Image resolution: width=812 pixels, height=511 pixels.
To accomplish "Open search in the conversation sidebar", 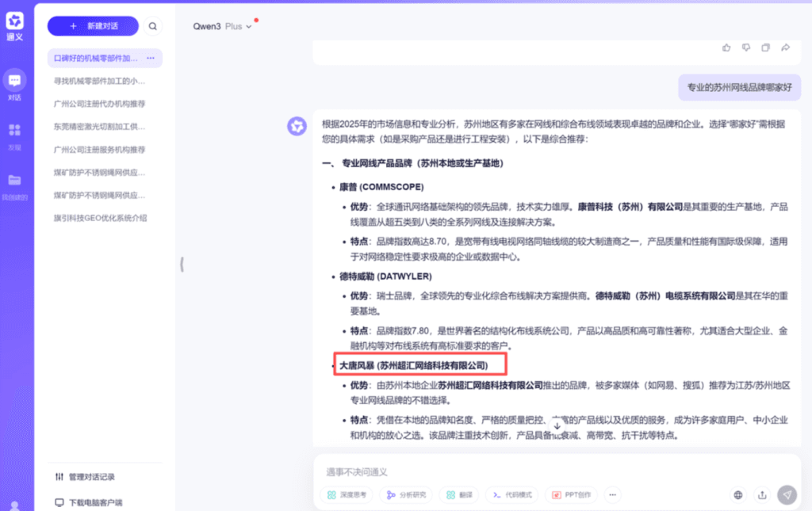I will 152,25.
